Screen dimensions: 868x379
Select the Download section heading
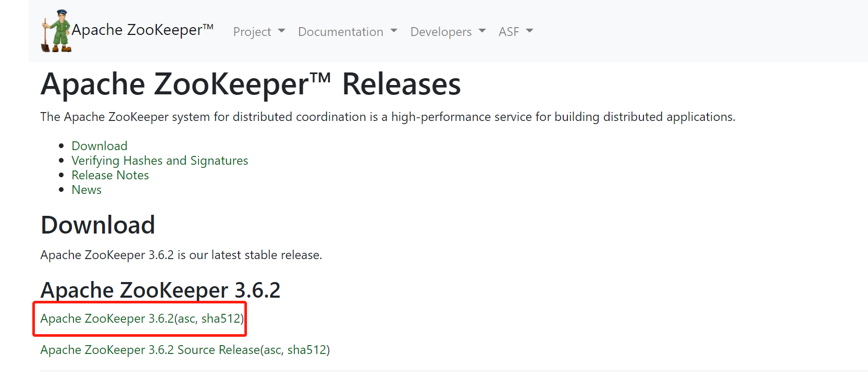(98, 225)
